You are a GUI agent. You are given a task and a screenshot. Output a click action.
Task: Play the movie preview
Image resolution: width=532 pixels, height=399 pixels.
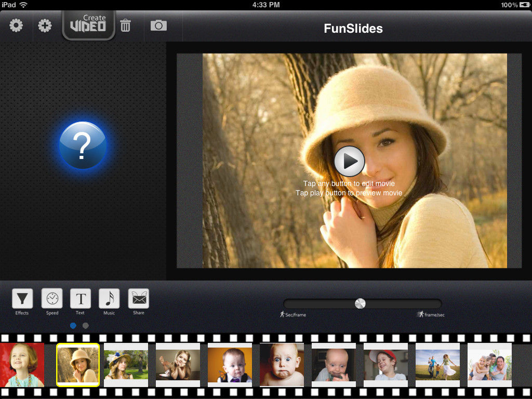(349, 161)
